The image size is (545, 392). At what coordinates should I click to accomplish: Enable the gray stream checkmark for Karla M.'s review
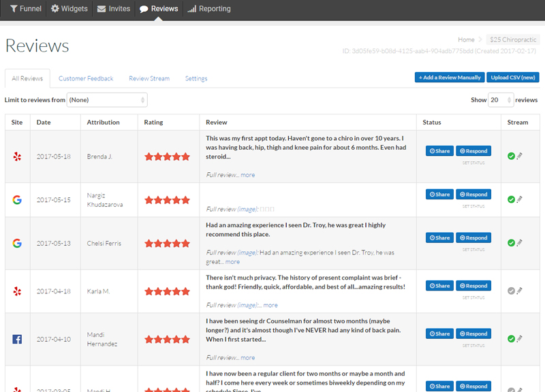click(511, 291)
